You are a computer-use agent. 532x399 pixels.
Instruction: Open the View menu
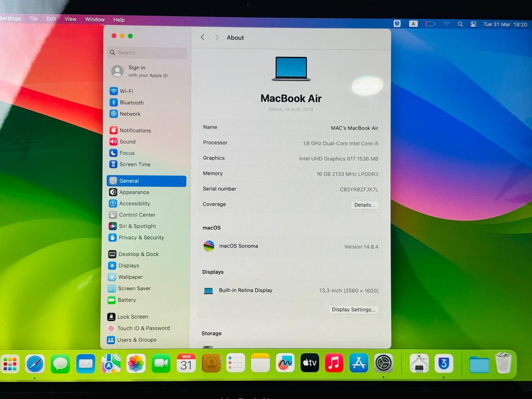point(70,19)
